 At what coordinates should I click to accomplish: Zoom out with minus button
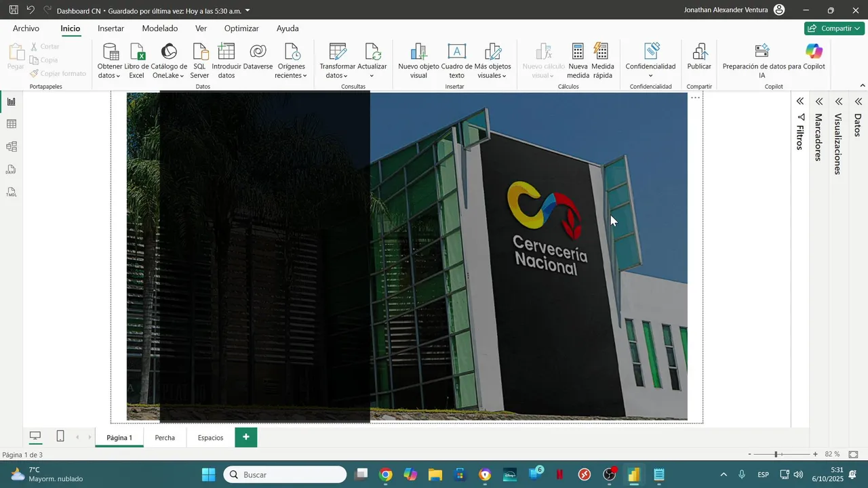pyautogui.click(x=749, y=454)
